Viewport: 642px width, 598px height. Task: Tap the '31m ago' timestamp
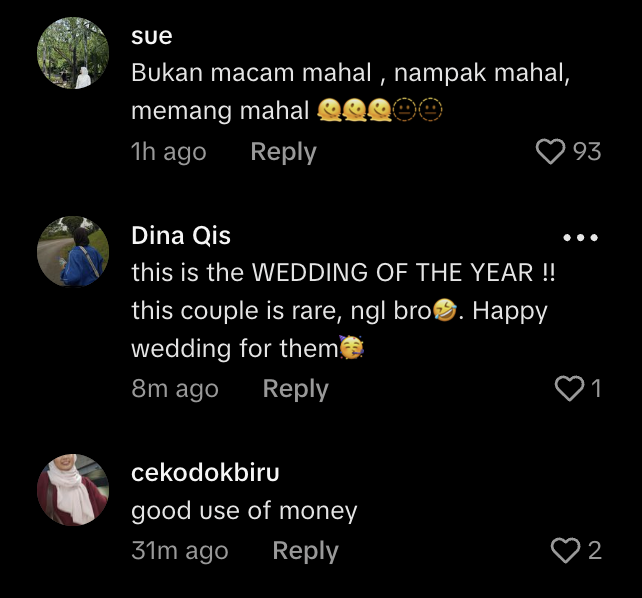179,551
